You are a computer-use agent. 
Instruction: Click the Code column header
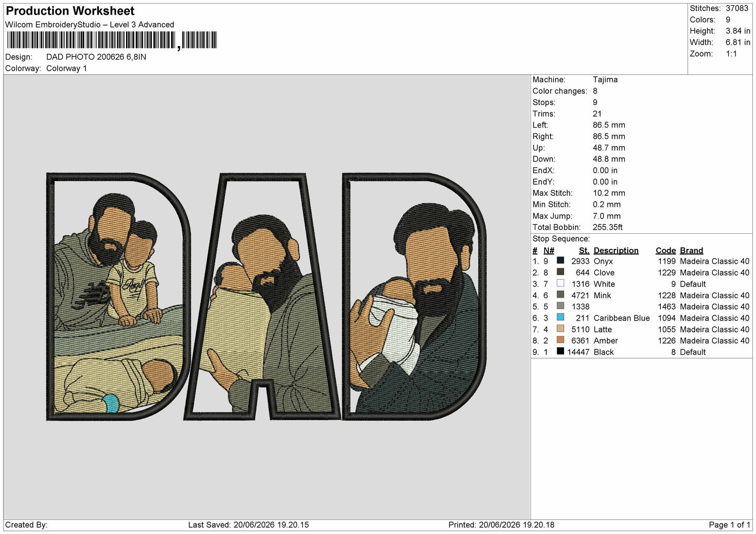click(665, 251)
